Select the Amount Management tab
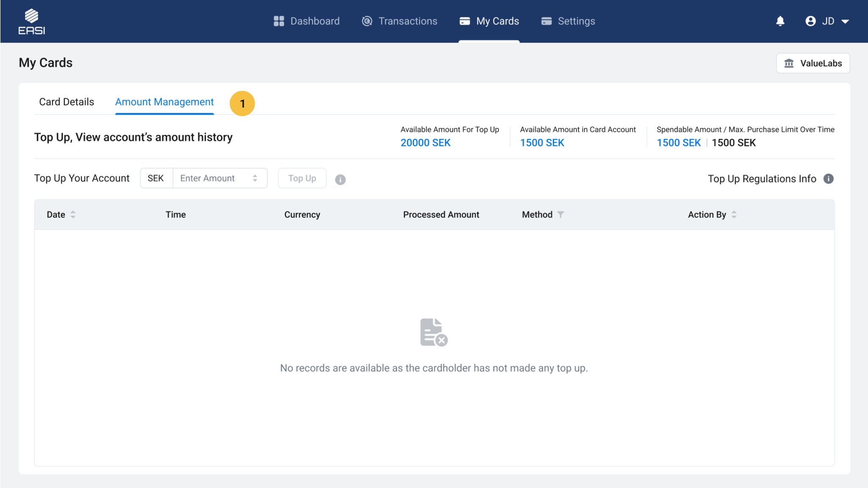The width and height of the screenshot is (868, 488). click(x=164, y=102)
